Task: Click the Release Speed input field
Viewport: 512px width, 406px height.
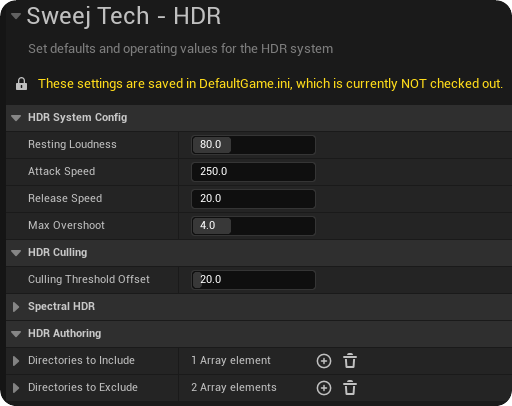Action: click(x=253, y=199)
